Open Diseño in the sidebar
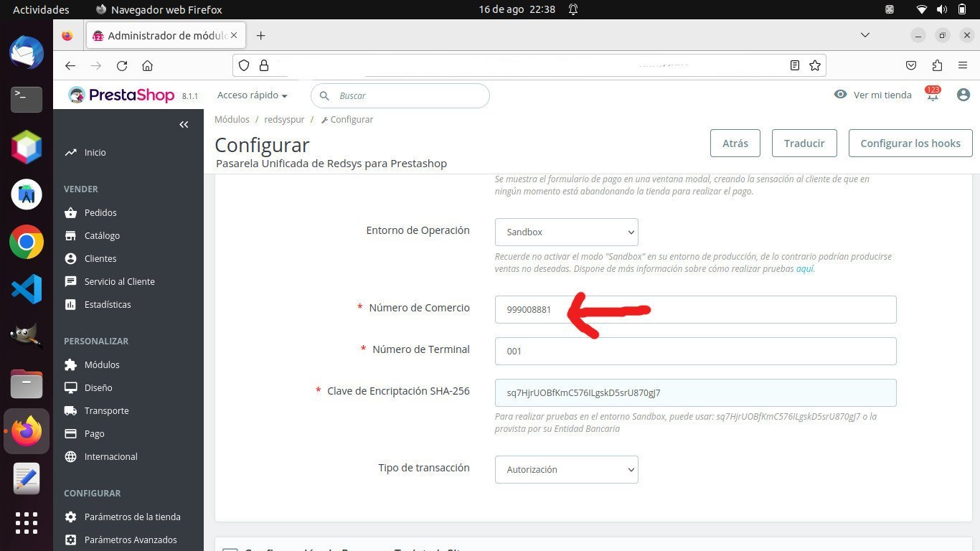This screenshot has width=980, height=551. (98, 387)
